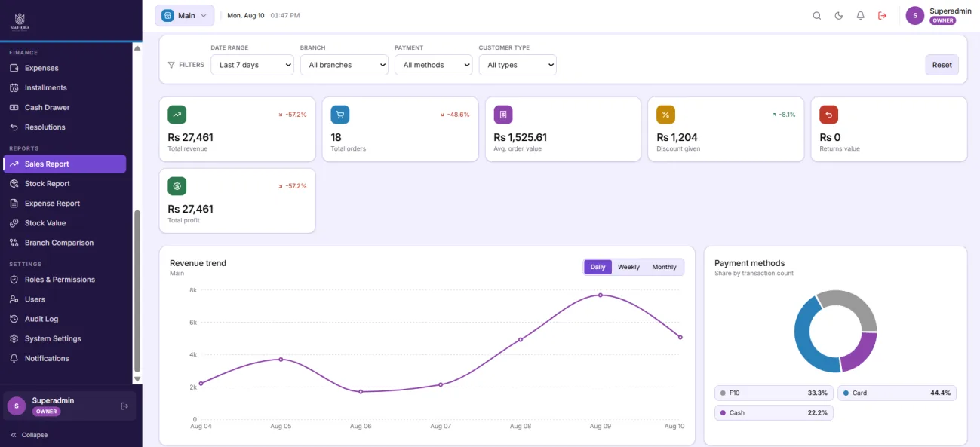Open the Expenses page label
The image size is (980, 447).
coord(41,68)
